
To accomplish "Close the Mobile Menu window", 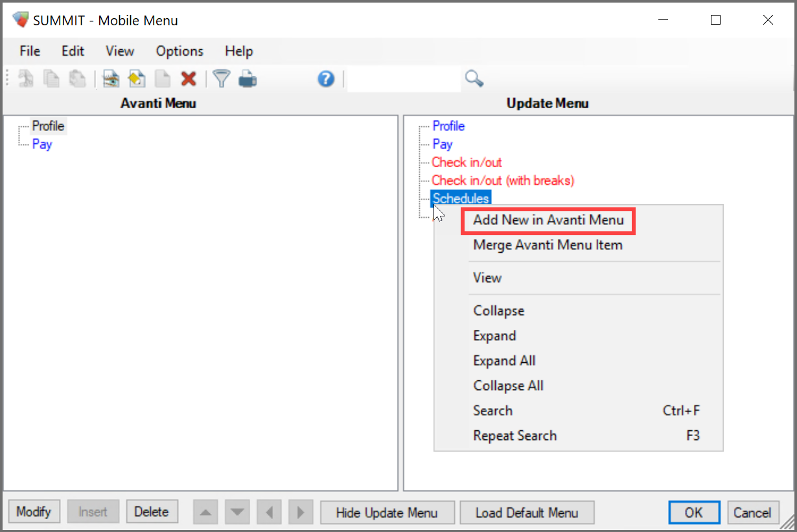I will (768, 20).
